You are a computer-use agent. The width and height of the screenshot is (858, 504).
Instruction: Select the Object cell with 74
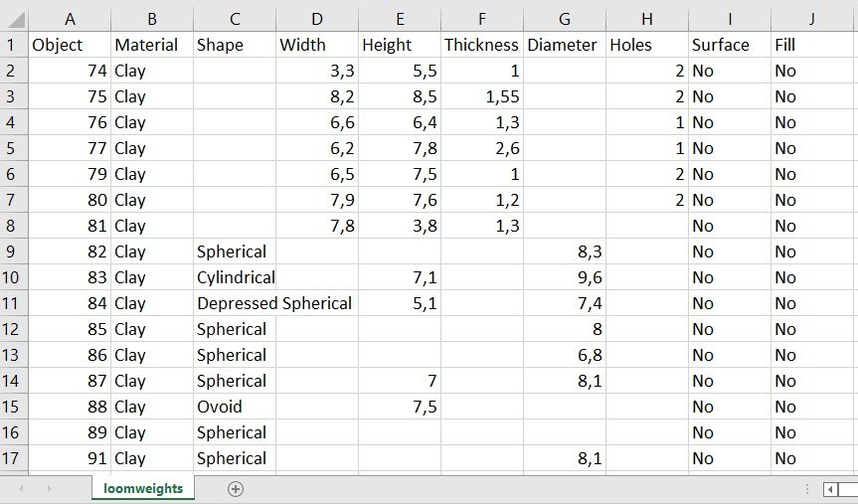click(70, 71)
